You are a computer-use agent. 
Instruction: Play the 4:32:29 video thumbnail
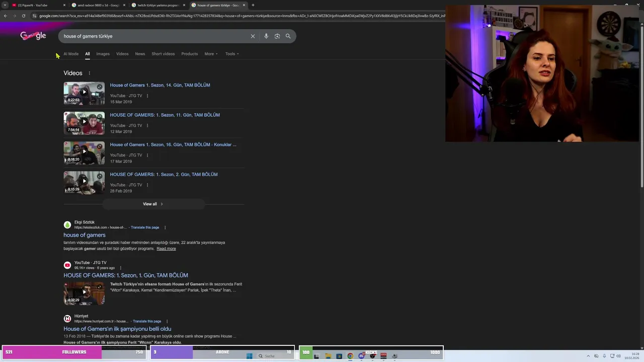(84, 293)
